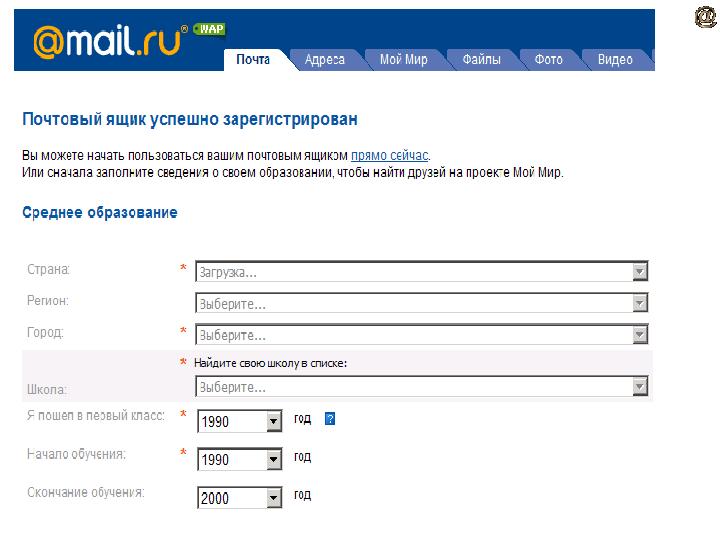Click the @mail.ru logo

click(x=111, y=41)
